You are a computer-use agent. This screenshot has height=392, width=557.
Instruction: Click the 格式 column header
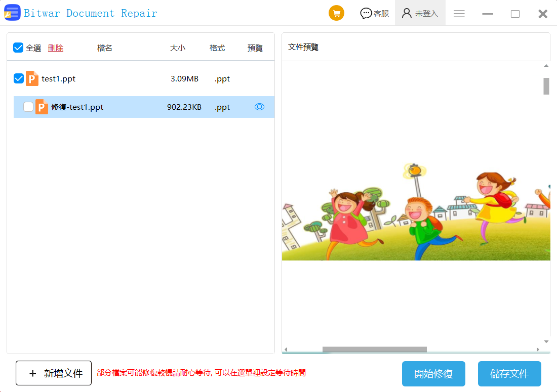(x=217, y=48)
